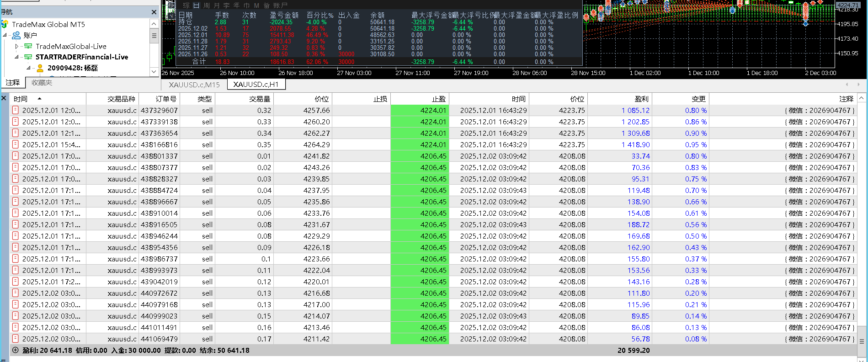Click the document icon for order 438801337
868x362 pixels.
[x=15, y=156]
